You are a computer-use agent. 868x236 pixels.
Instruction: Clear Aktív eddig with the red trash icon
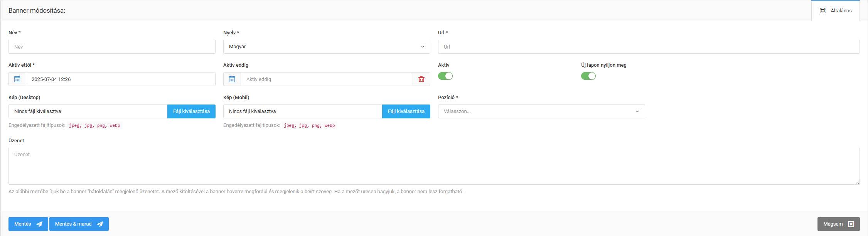(421, 79)
